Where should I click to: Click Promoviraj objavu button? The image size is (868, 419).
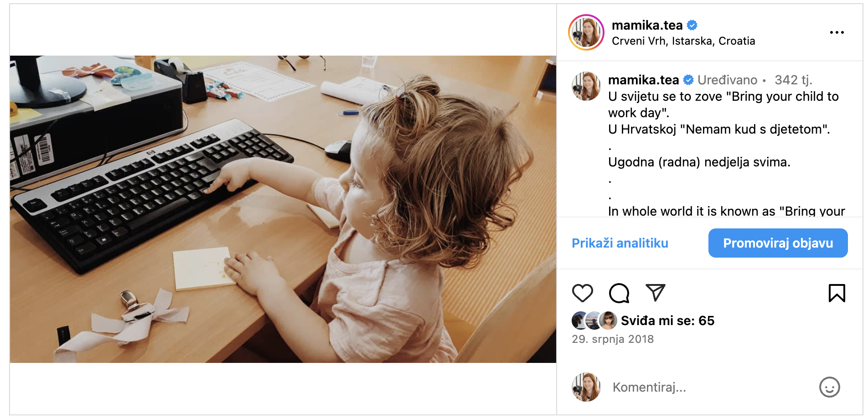pos(778,243)
